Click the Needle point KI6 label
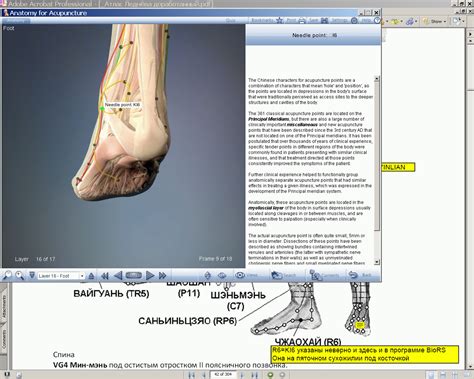Viewport: 474px width, 379px height. [x=122, y=105]
